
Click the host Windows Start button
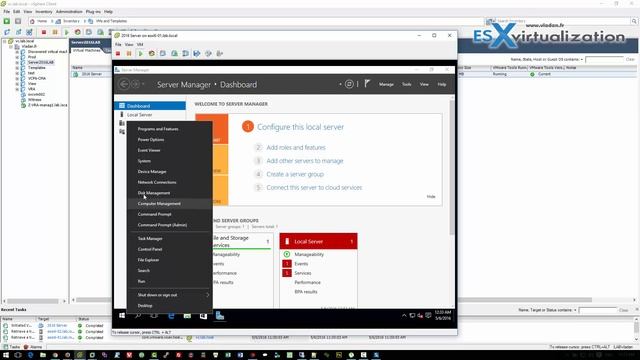point(6,355)
